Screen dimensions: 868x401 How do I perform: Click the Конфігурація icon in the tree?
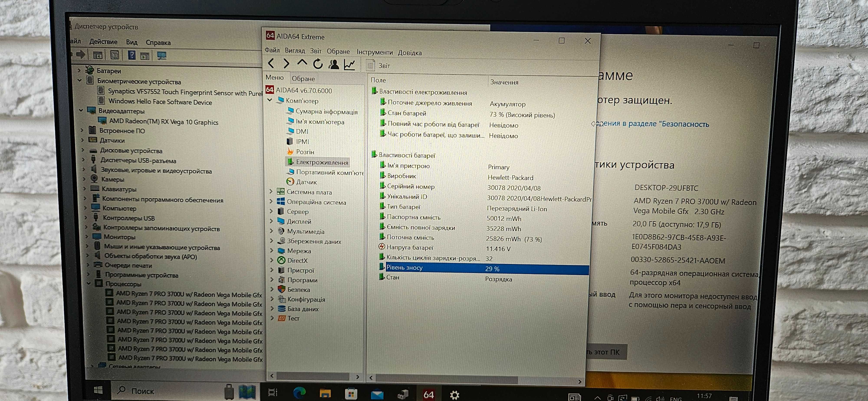click(282, 299)
